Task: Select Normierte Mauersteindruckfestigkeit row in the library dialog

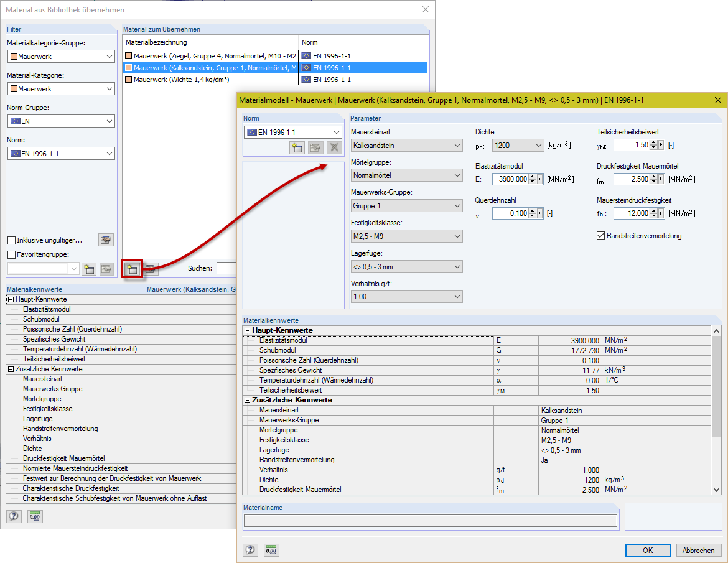Action: (x=121, y=468)
